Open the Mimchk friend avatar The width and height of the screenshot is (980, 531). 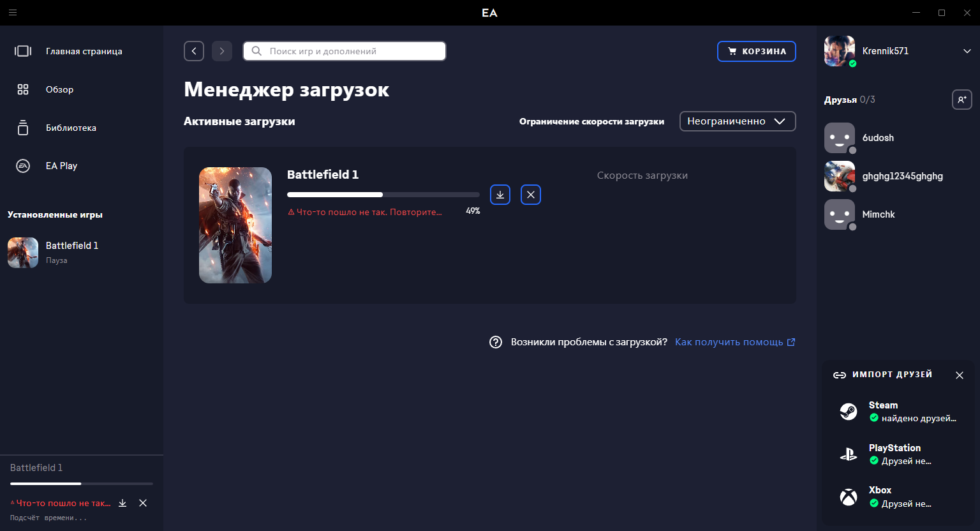click(840, 214)
